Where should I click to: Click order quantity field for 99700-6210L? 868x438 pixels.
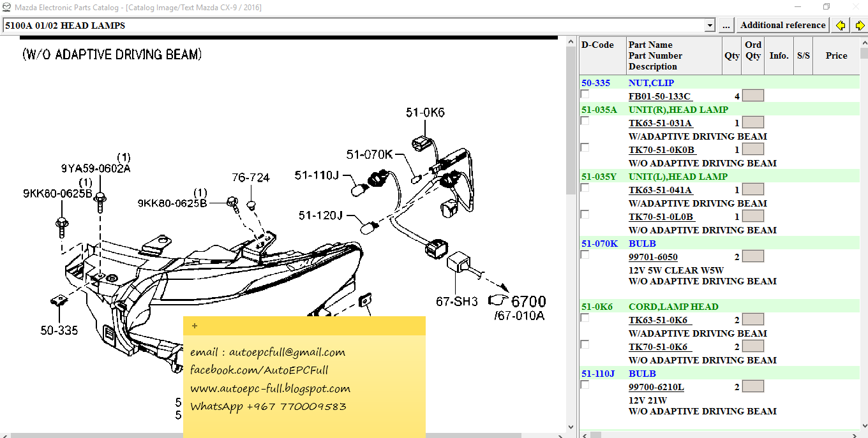coord(753,386)
